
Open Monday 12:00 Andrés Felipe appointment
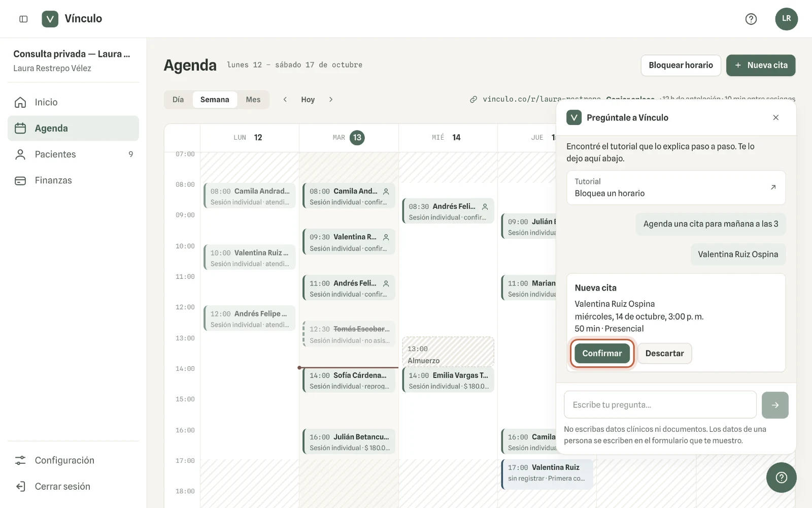249,319
